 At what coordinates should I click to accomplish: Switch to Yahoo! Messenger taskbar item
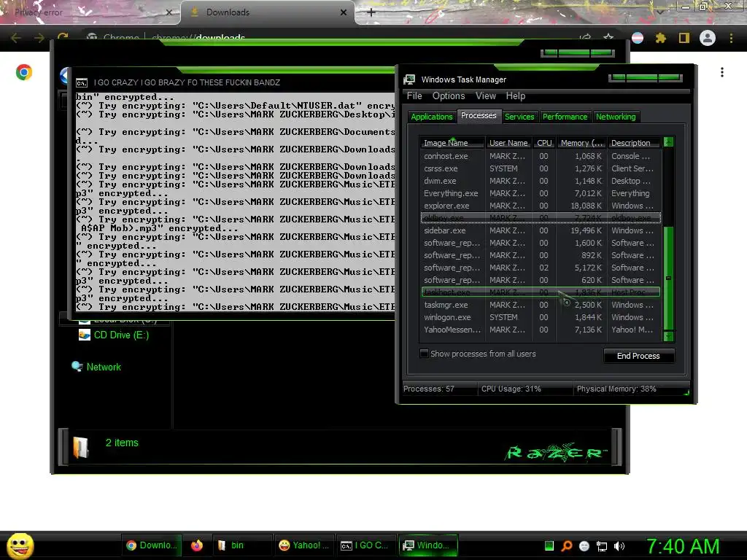[304, 545]
